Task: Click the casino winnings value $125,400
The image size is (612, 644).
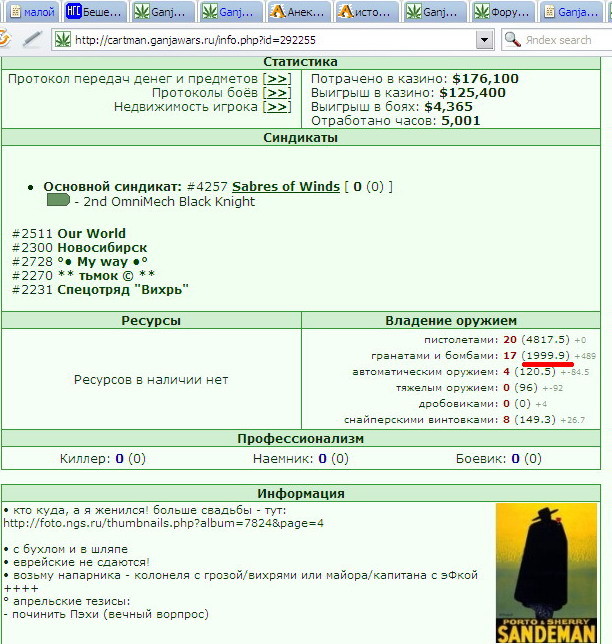Action: click(472, 92)
